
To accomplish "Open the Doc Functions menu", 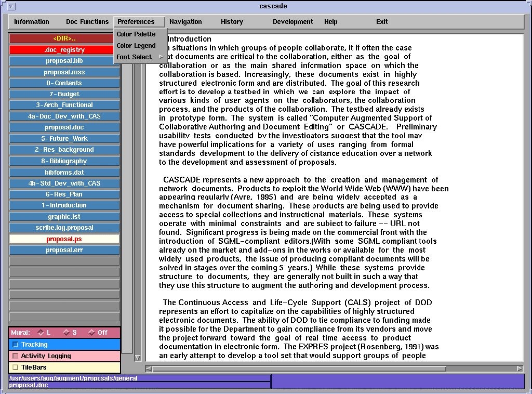I will 87,22.
